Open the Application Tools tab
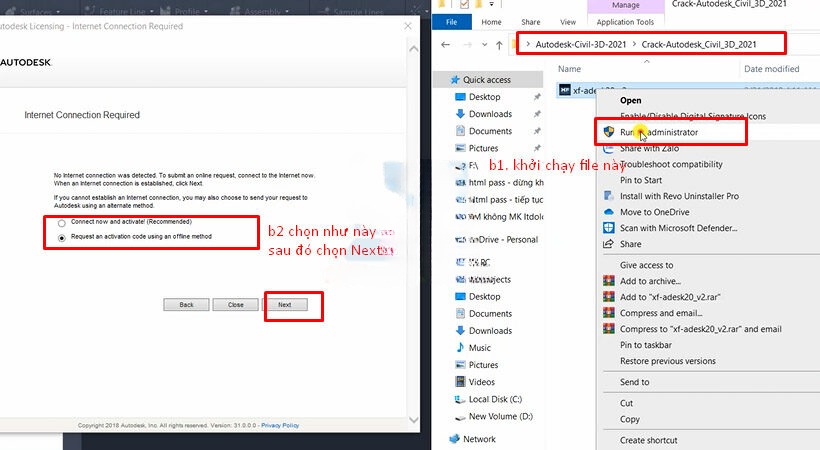The height and width of the screenshot is (450, 820). click(625, 22)
